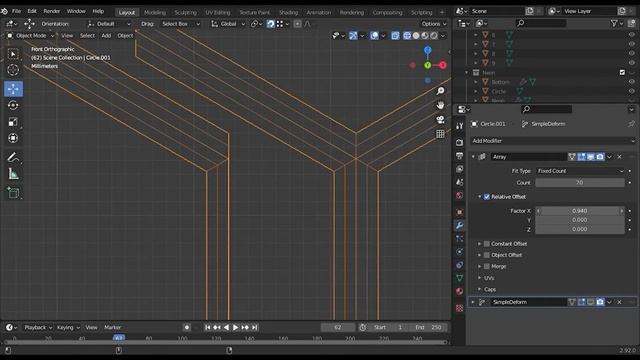
Task: Collapse the Neon collection in outliner
Action: [x=467, y=72]
